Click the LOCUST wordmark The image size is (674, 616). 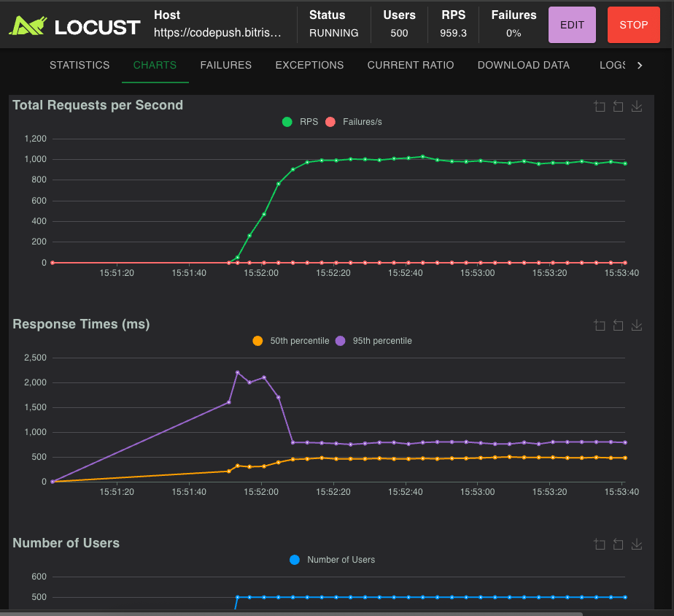click(98, 28)
